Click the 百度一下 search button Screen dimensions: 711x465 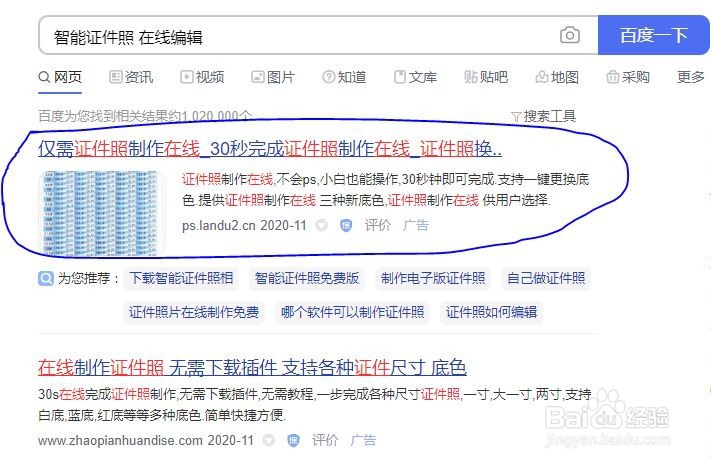click(x=653, y=35)
